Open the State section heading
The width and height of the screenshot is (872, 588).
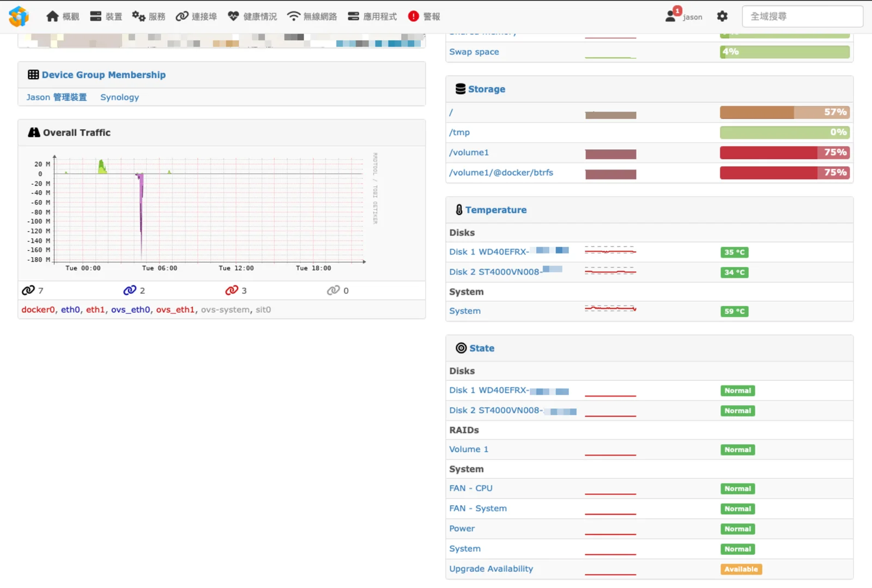coord(482,348)
